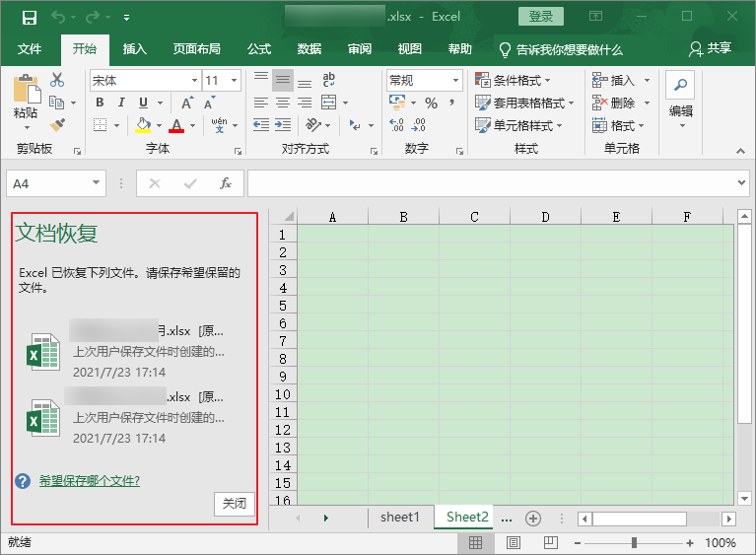This screenshot has width=756, height=555.
Task: Toggle wrap text (ab) icon
Action: pos(329,80)
